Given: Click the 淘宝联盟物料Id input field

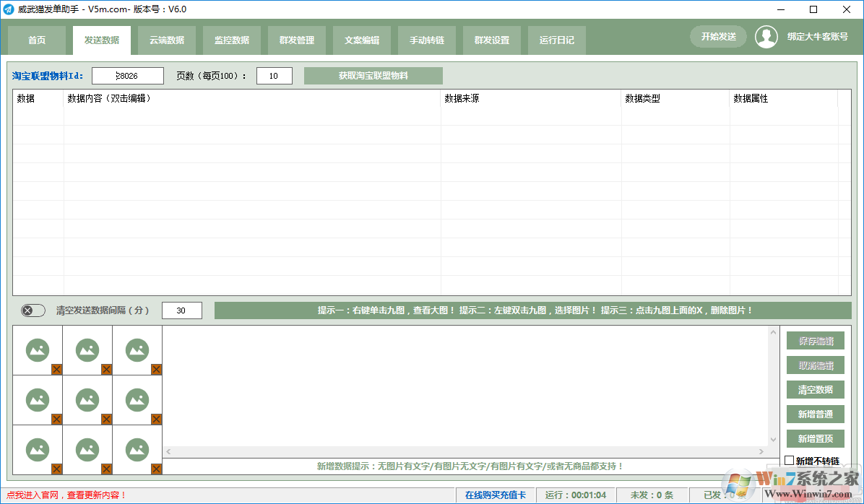Looking at the screenshot, I should (x=127, y=76).
